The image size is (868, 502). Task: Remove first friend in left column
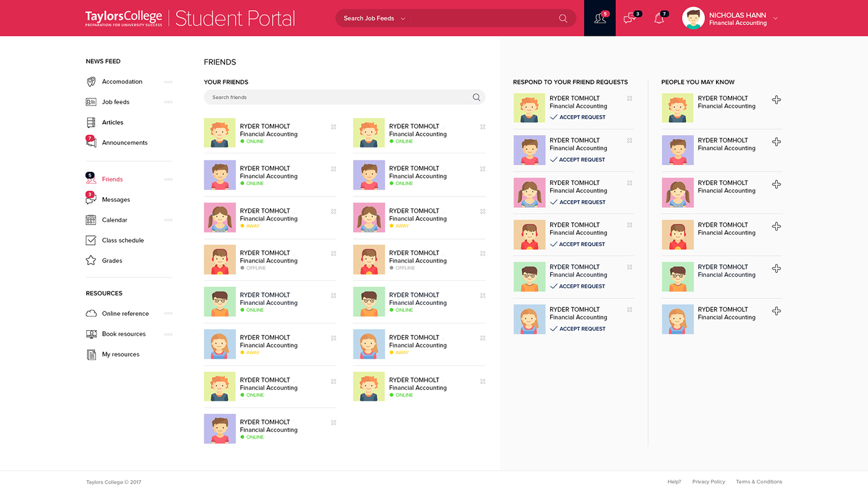(333, 127)
